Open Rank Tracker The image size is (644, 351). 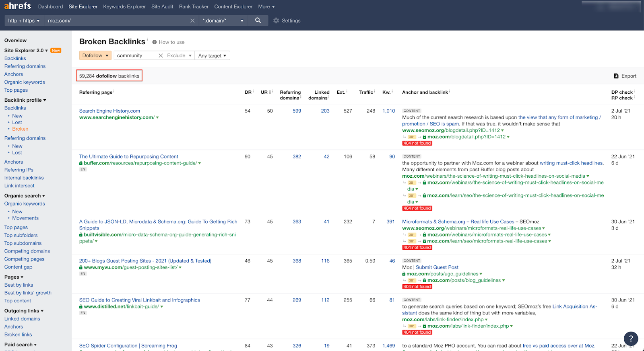pyautogui.click(x=194, y=6)
